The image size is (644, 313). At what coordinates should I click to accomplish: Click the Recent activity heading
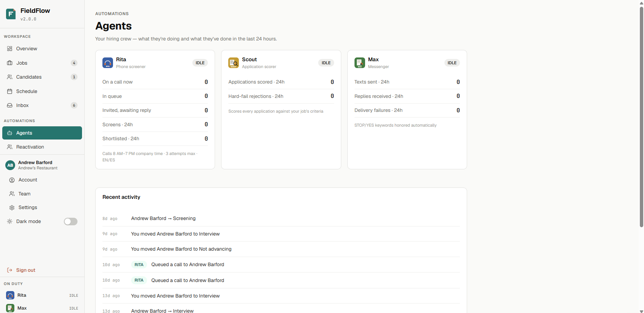point(121,197)
